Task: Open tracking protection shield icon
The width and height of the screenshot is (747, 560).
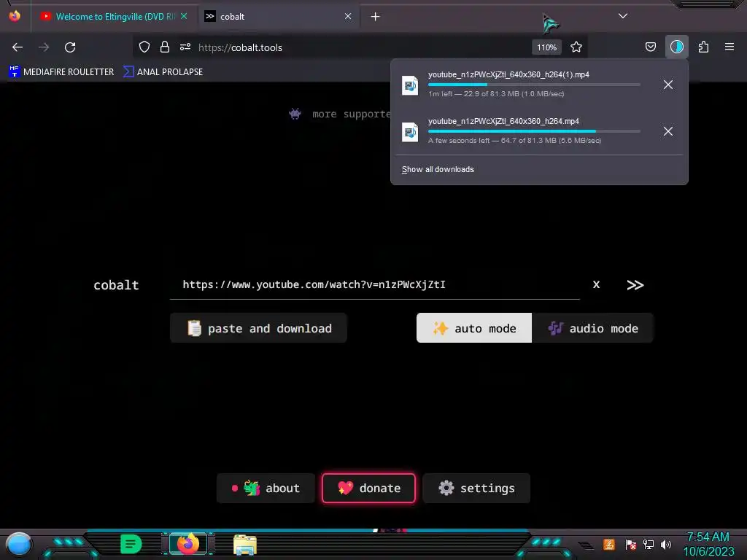Action: (x=144, y=47)
